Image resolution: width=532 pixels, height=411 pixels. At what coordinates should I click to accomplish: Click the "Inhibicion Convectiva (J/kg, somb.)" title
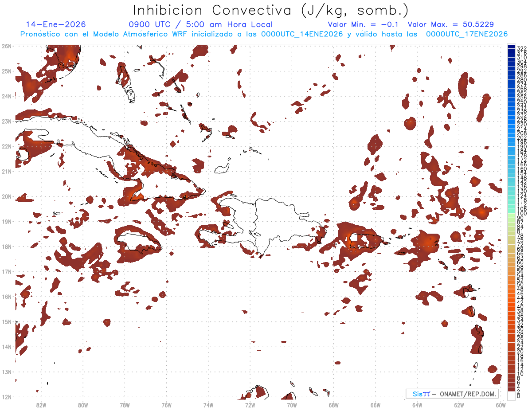[271, 10]
